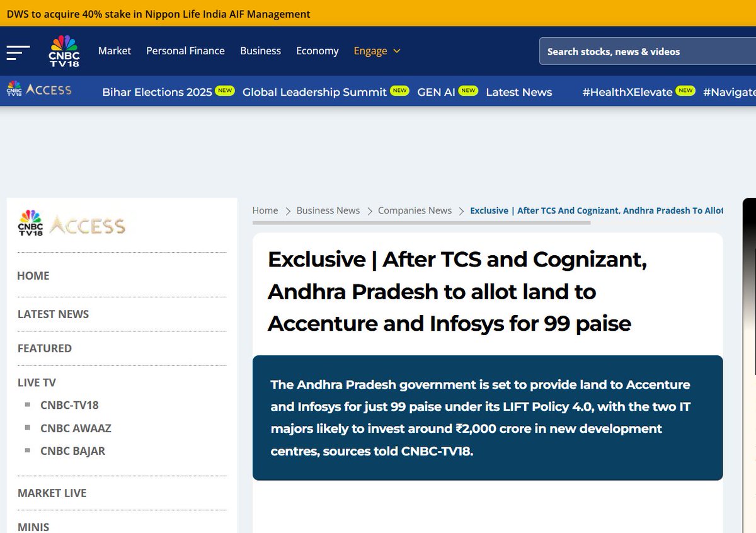Select MINIS in the sidebar

coord(33,527)
